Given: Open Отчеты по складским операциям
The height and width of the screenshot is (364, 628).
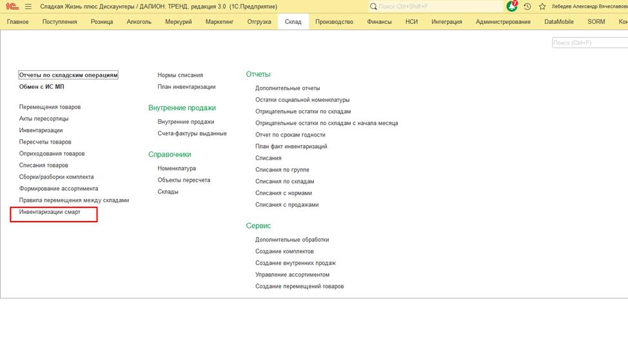Looking at the screenshot, I should click(68, 75).
